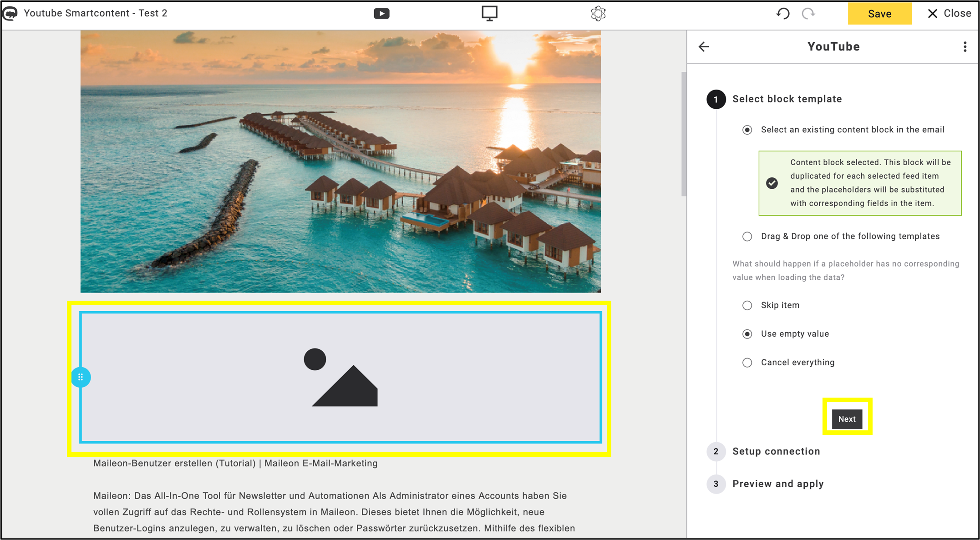Choose Drag & Drop templates radio option
Image resolution: width=980 pixels, height=540 pixels.
pyautogui.click(x=747, y=237)
